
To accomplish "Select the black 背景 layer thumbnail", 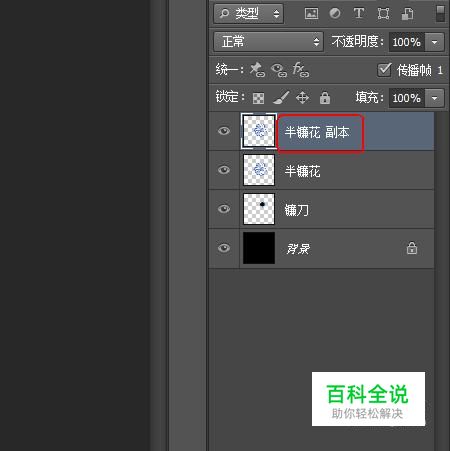I will point(259,248).
